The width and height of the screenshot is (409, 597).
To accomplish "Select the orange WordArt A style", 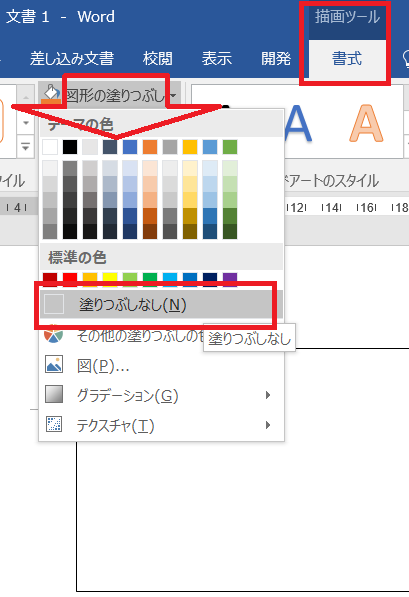I will (x=366, y=124).
